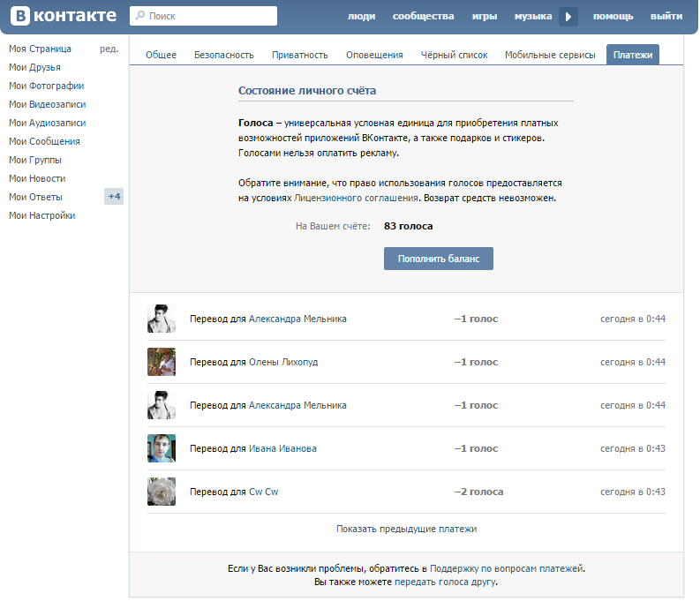
Task: Open Мои Сообщения in sidebar
Action: click(44, 141)
